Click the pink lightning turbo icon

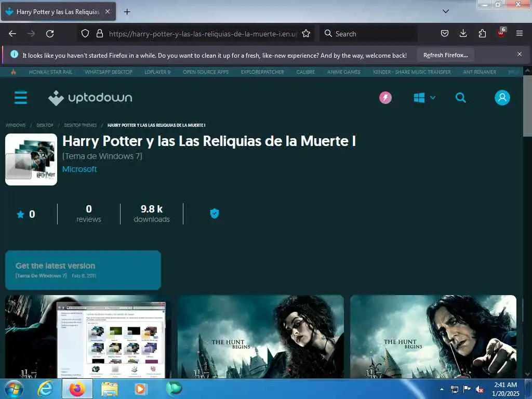click(x=385, y=98)
